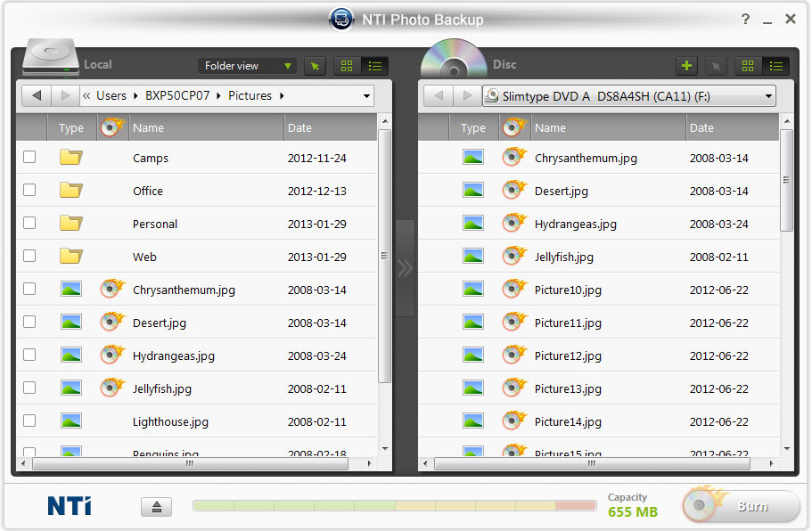812x531 pixels.
Task: Click BXP50CP07 in the breadcrumb path
Action: (177, 96)
